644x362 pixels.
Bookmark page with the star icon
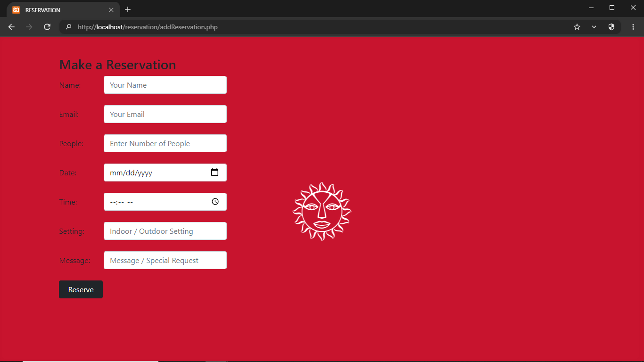point(577,27)
